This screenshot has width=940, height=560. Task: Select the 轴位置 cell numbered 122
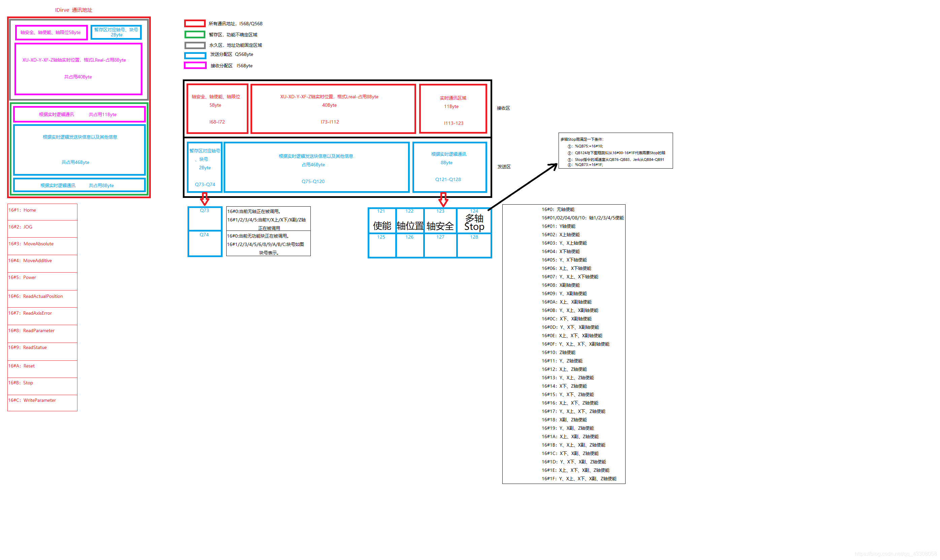(x=410, y=221)
